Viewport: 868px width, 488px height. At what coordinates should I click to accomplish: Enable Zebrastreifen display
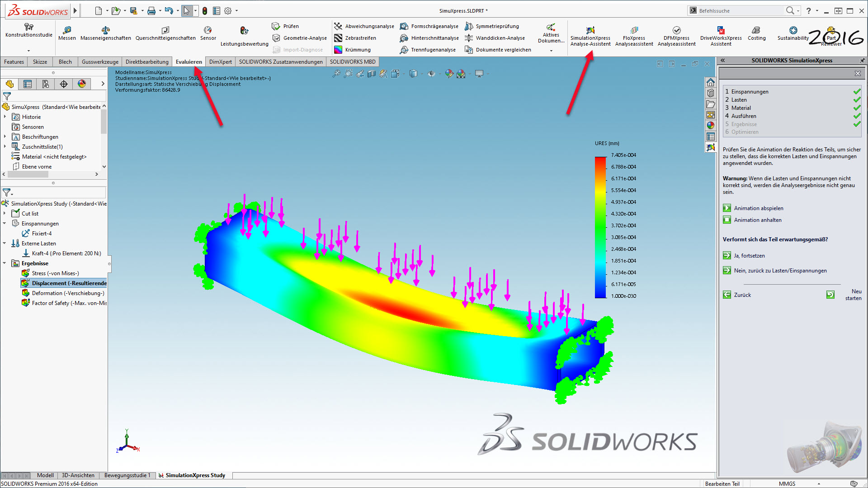(x=355, y=38)
